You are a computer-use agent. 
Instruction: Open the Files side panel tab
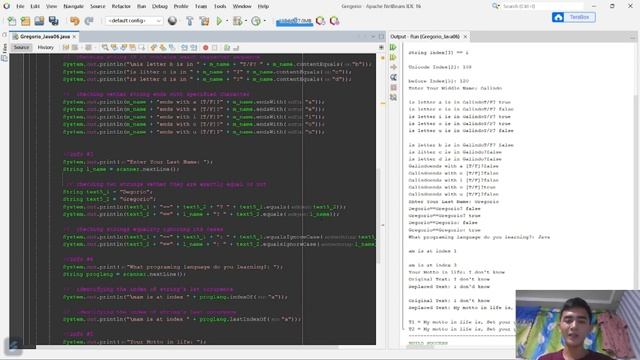click(x=4, y=52)
